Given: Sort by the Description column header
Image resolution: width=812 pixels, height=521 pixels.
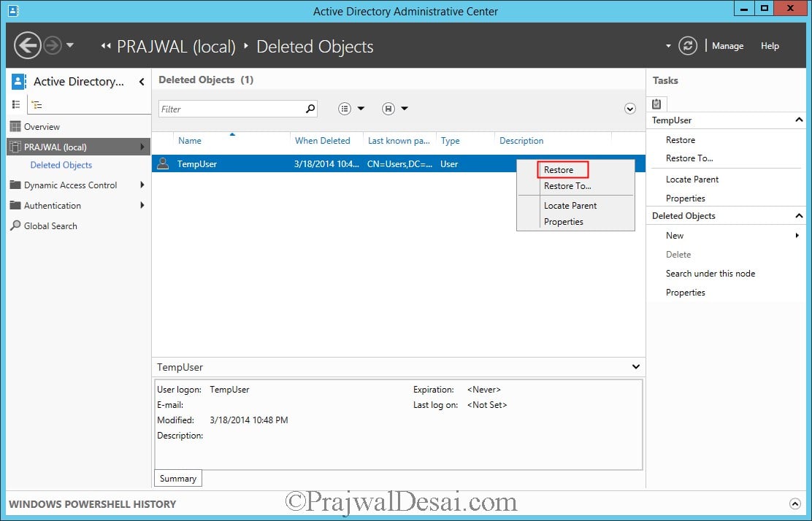Looking at the screenshot, I should pos(521,141).
